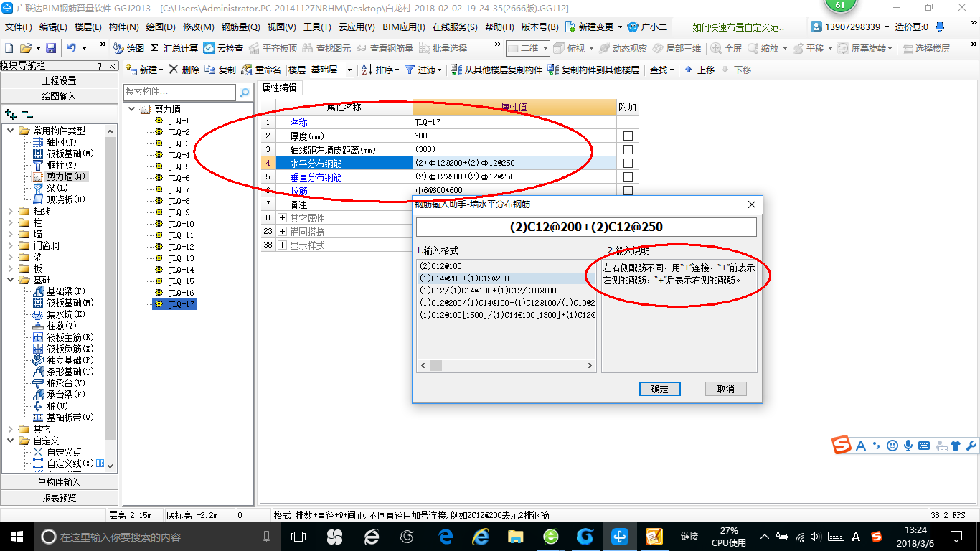
Task: Open the 工程设置 section
Action: [59, 80]
